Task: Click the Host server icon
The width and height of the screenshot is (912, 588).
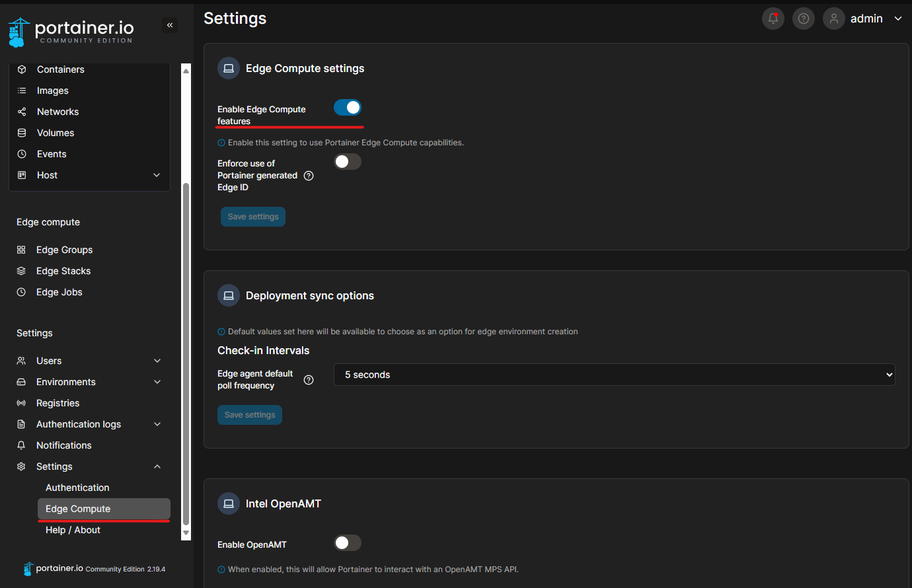Action: pos(22,175)
